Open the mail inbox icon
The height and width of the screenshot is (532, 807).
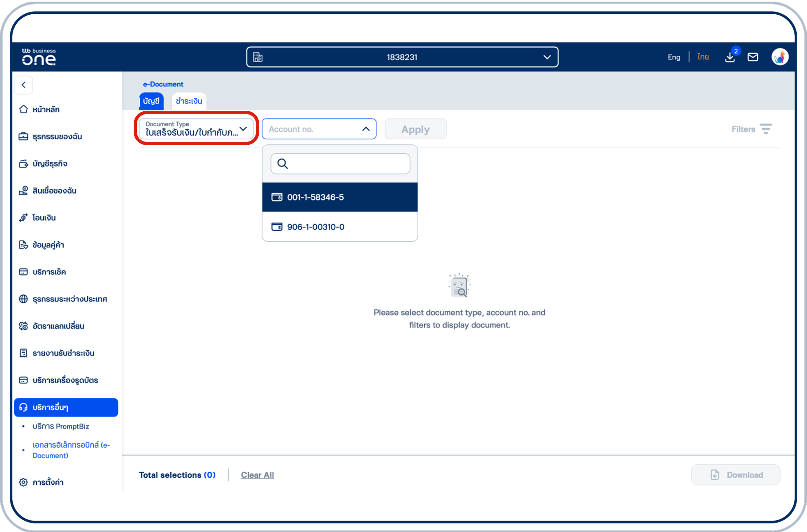pyautogui.click(x=753, y=57)
